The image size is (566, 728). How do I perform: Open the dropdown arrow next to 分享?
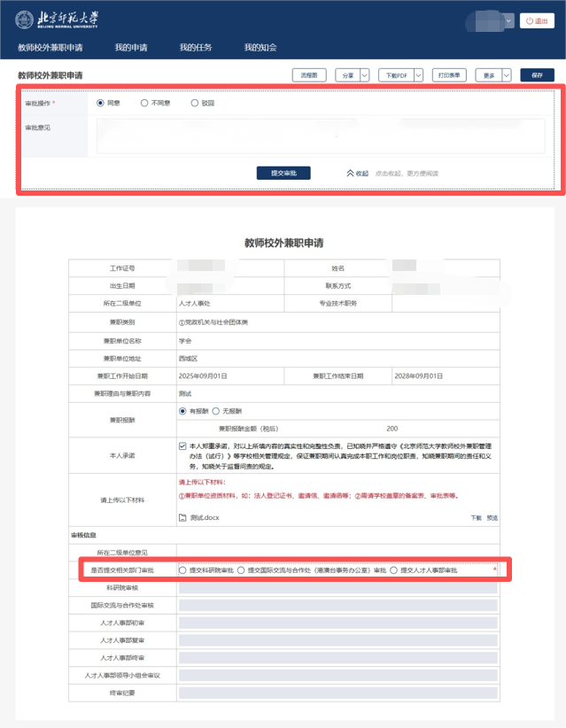[x=364, y=75]
